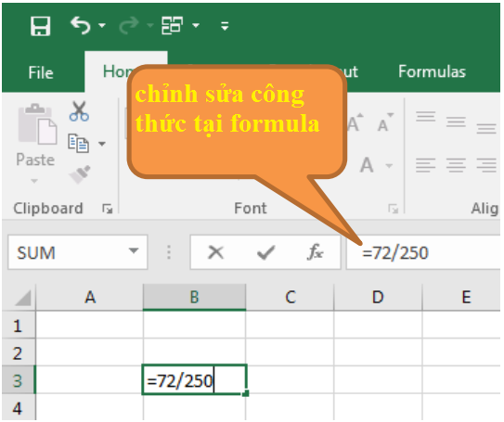The width and height of the screenshot is (504, 422).
Task: Click the greyed Redo arrow icon
Action: point(129,25)
